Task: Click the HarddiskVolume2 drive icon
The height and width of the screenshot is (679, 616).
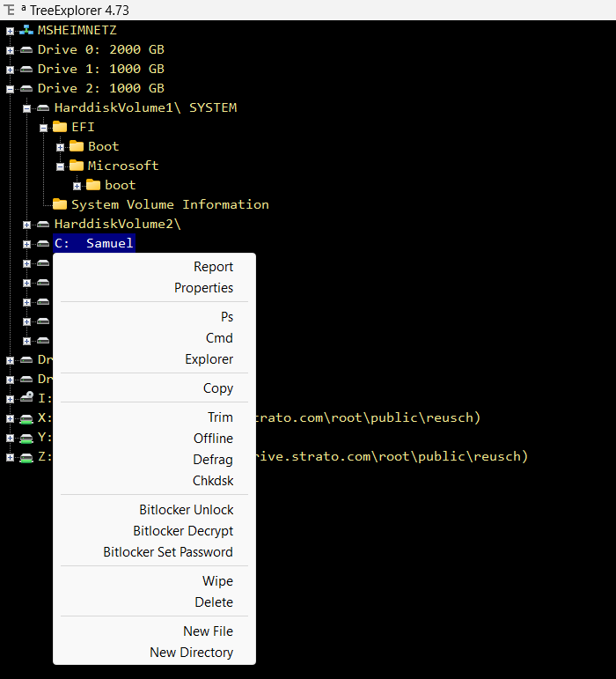Action: pos(43,224)
